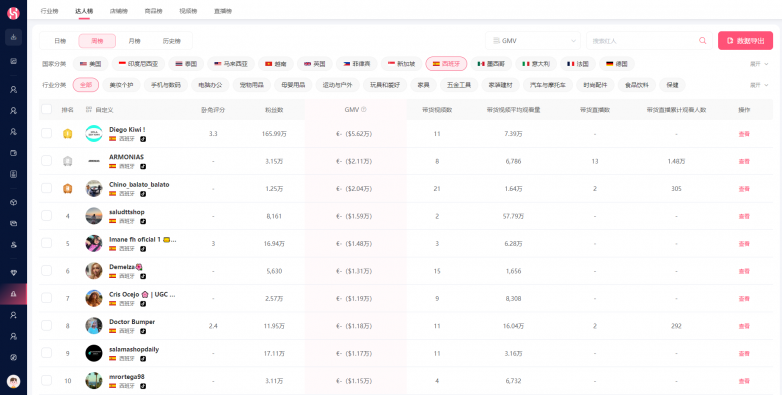
Task: Filter by industry 食品饮料
Action: [x=636, y=85]
